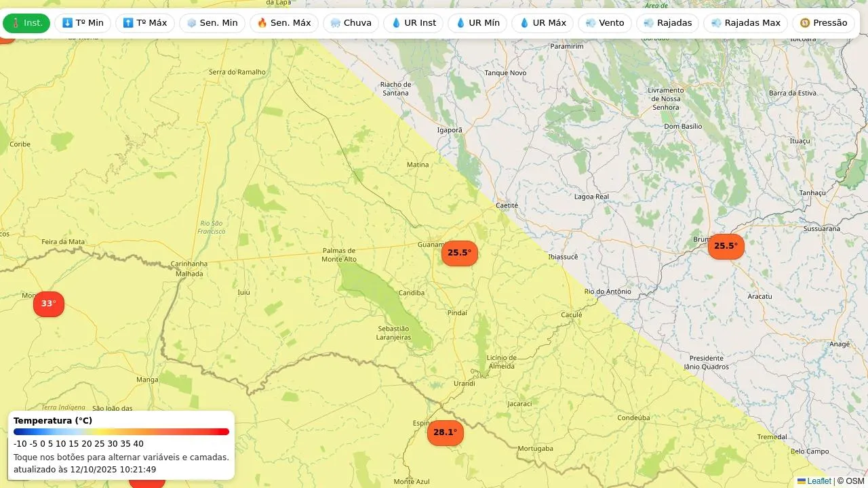Show Sen. Máx thermal sensation layer
The height and width of the screenshot is (488, 868).
(x=284, y=23)
